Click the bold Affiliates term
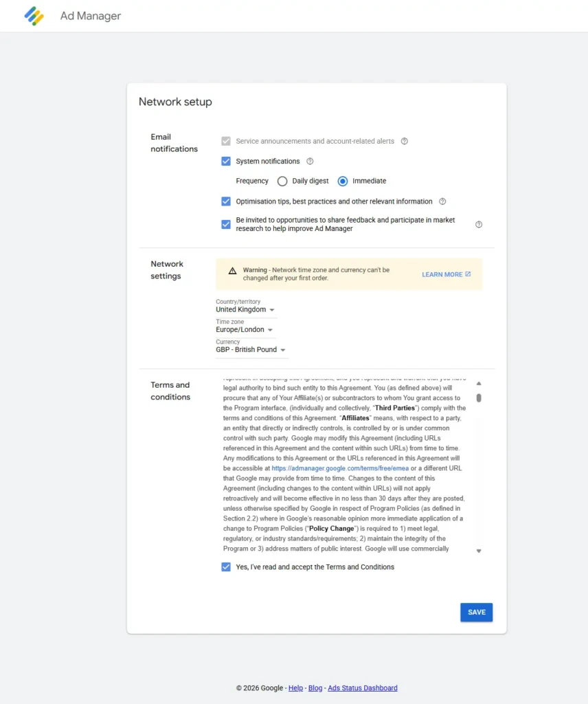 click(355, 418)
